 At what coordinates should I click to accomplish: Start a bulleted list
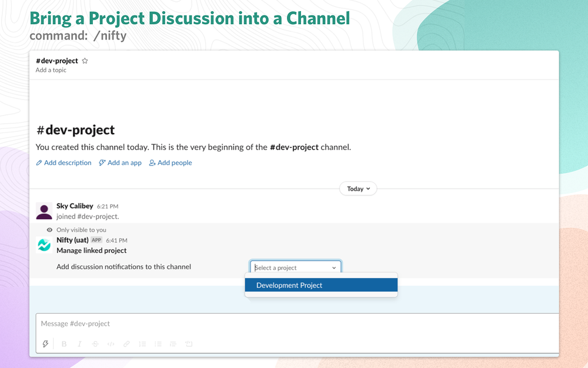pos(158,344)
